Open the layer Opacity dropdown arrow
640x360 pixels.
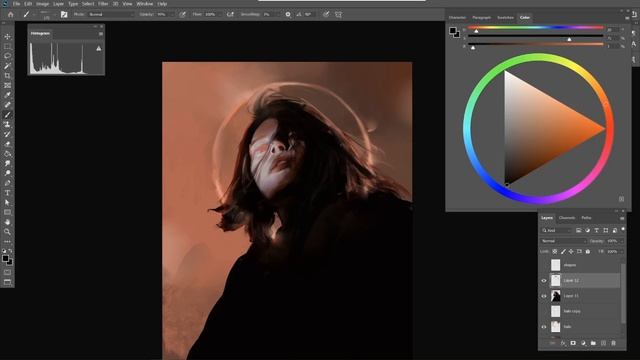(622, 241)
